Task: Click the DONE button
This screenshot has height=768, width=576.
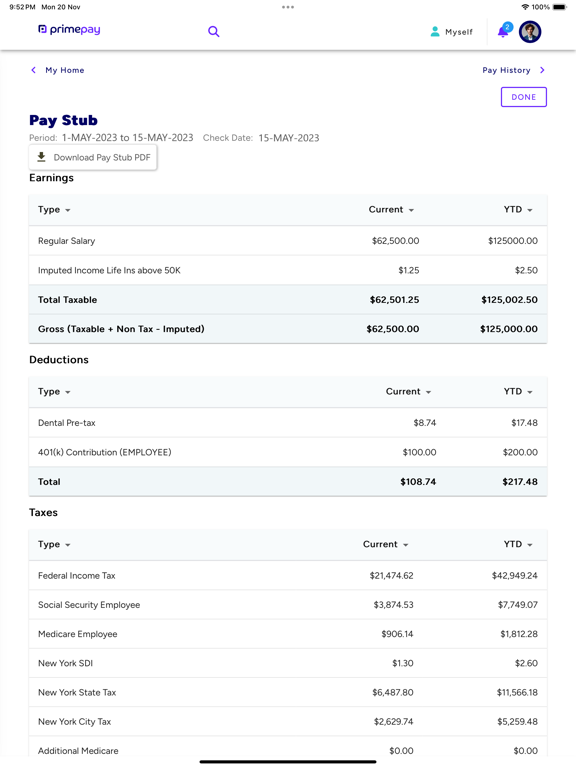Action: coord(524,97)
